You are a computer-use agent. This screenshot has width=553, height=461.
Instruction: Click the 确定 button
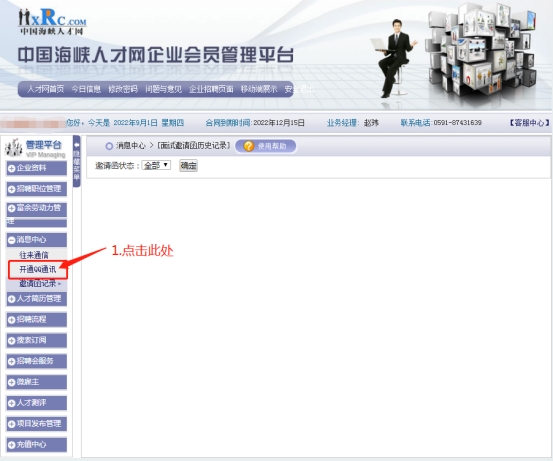pyautogui.click(x=188, y=165)
